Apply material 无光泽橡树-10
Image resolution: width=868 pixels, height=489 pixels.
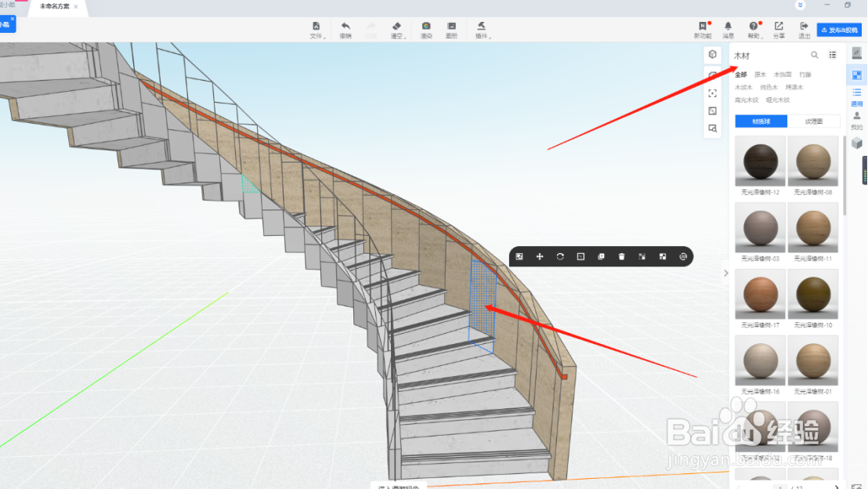pyautogui.click(x=812, y=294)
